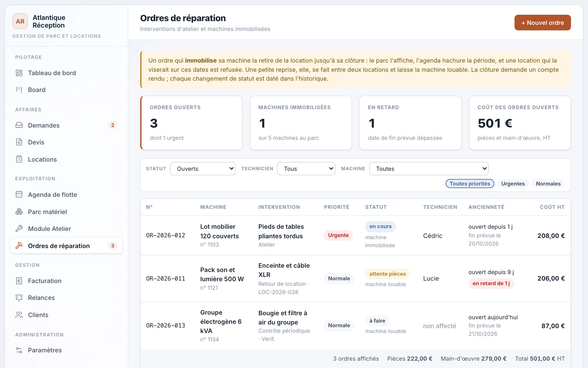Filter by Normales priority chip
588x368 pixels.
(548, 183)
